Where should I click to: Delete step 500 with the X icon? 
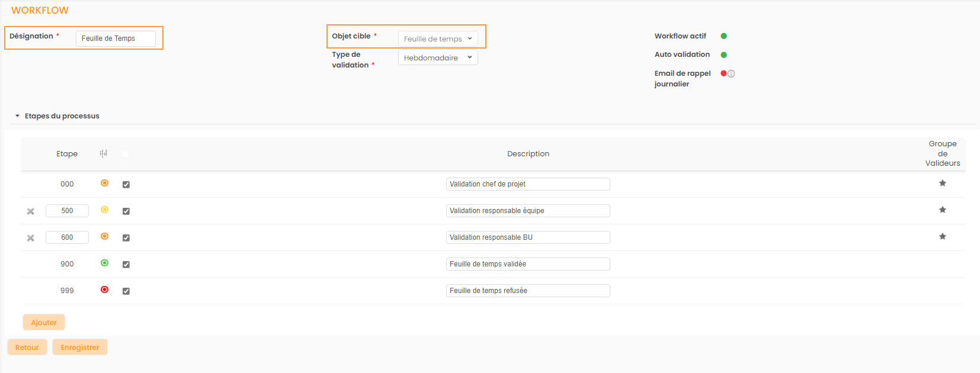click(31, 211)
